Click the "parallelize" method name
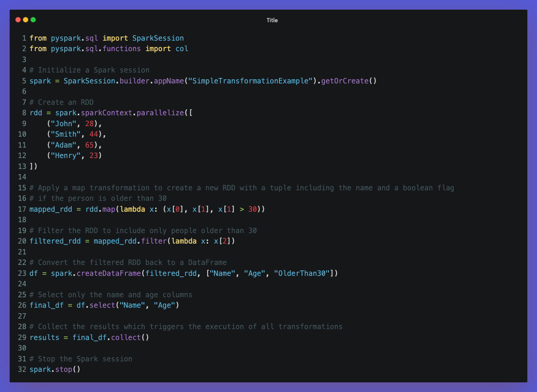Viewport: 537px width, 392px height. click(x=160, y=113)
